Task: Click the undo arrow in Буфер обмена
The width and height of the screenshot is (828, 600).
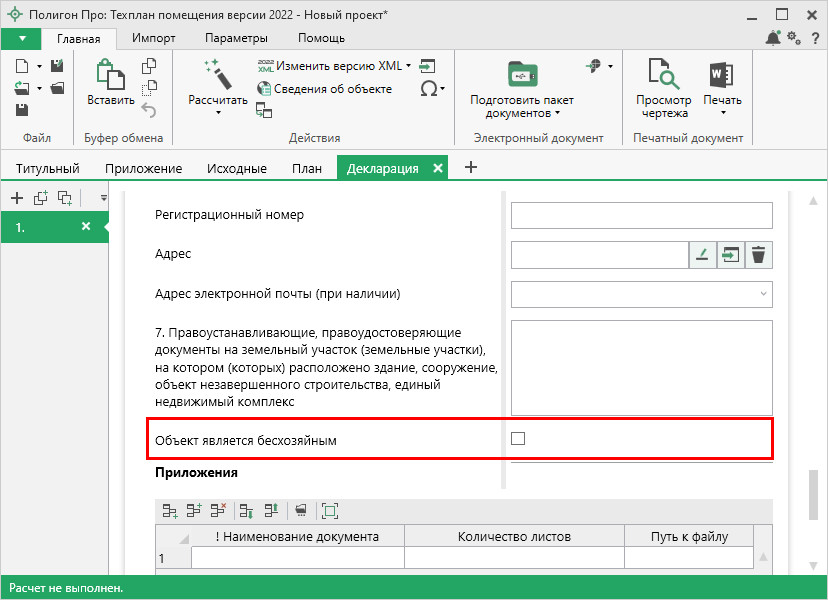Action: pos(149,110)
